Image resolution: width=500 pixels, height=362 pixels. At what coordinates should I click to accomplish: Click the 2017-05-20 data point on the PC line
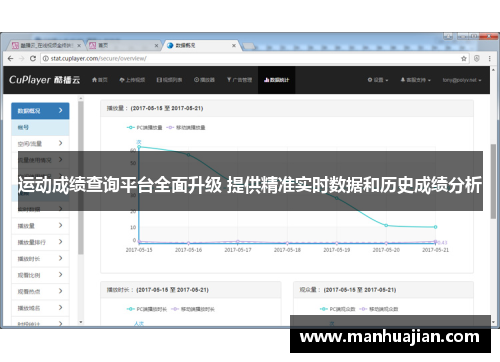click(x=386, y=226)
